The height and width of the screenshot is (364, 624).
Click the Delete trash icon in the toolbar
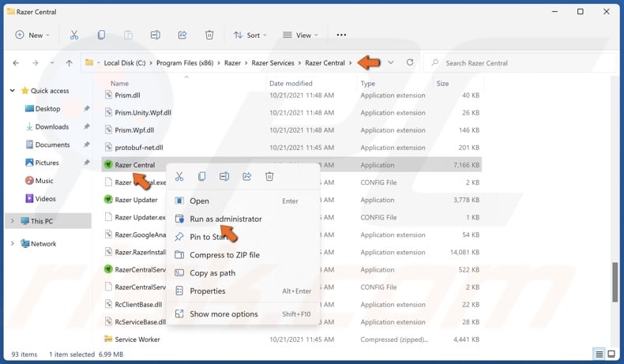[x=209, y=35]
